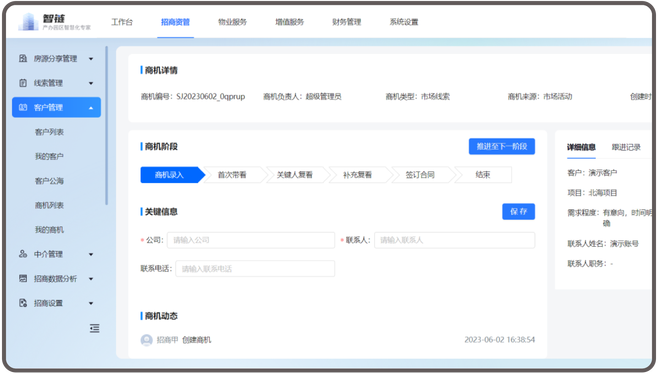Select the 首次带看 stage step

(x=232, y=175)
